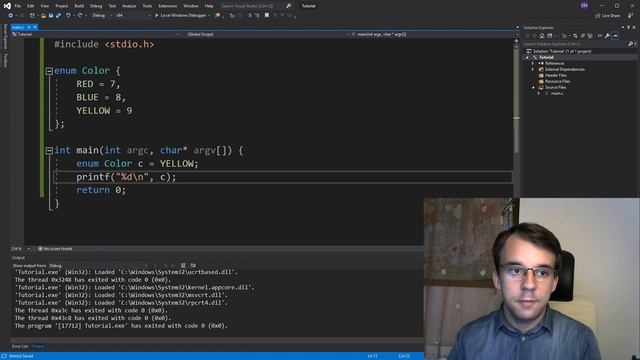640x360 pixels.
Task: Toggle word wrap in Output panel
Action: click(193, 266)
